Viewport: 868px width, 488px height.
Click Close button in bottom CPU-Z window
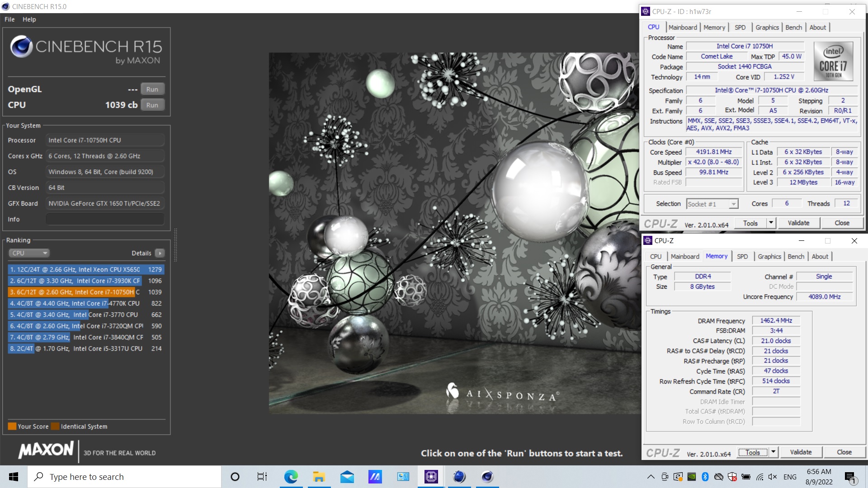click(844, 452)
